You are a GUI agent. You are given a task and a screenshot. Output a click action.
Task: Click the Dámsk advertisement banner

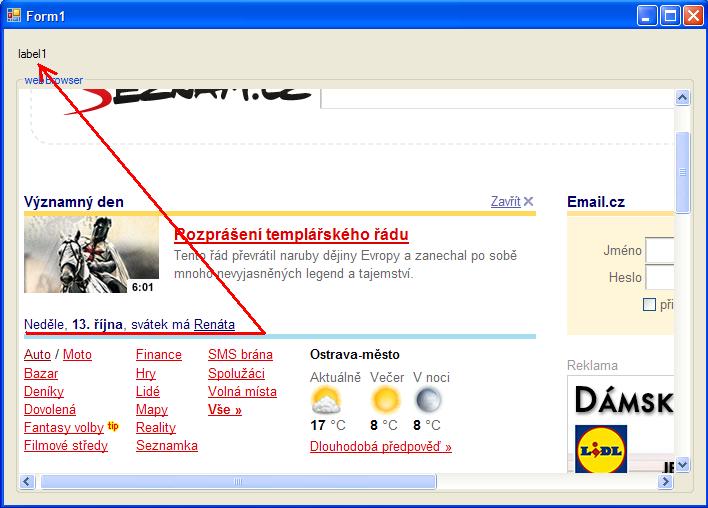[624, 400]
